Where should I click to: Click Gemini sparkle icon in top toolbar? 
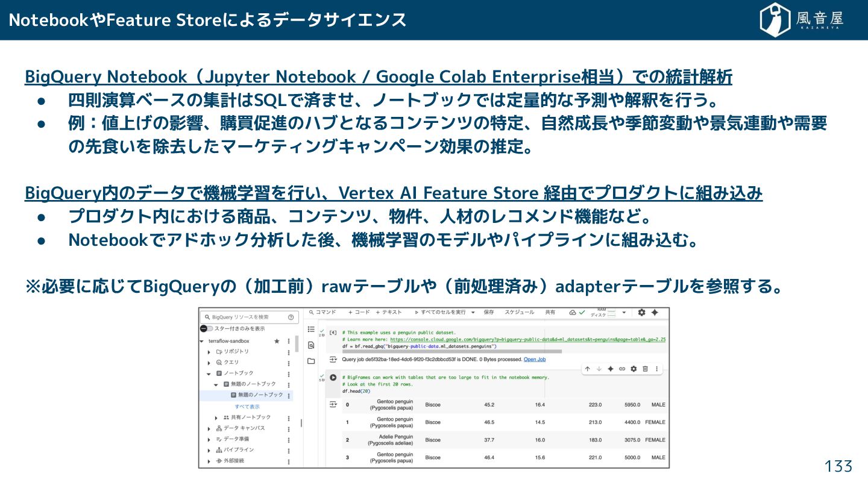(655, 313)
